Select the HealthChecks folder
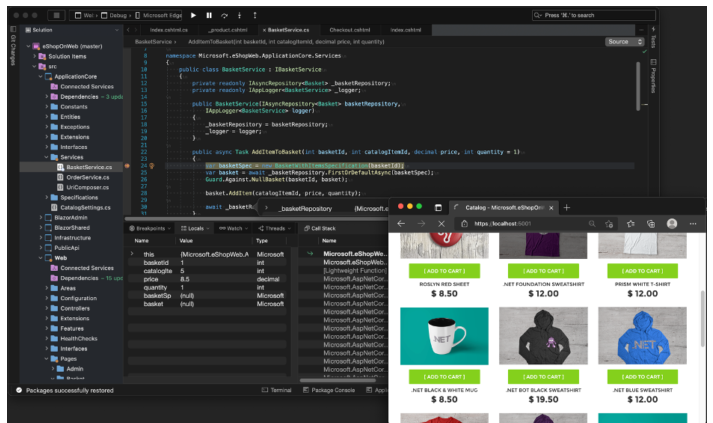The image size is (713, 423). coord(79,338)
